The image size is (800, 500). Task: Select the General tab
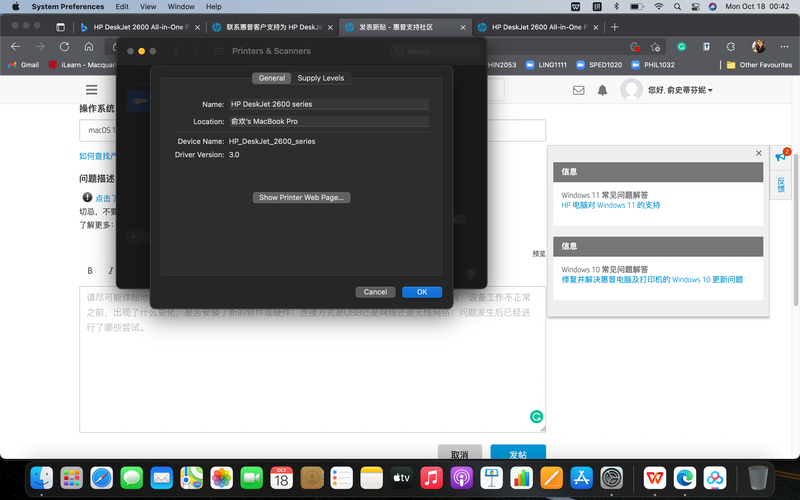click(271, 78)
